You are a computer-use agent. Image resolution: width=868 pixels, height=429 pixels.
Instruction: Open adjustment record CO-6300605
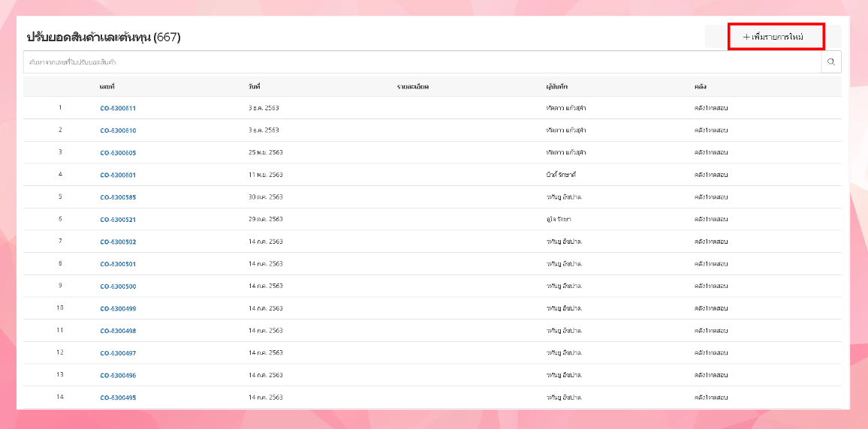click(x=118, y=153)
